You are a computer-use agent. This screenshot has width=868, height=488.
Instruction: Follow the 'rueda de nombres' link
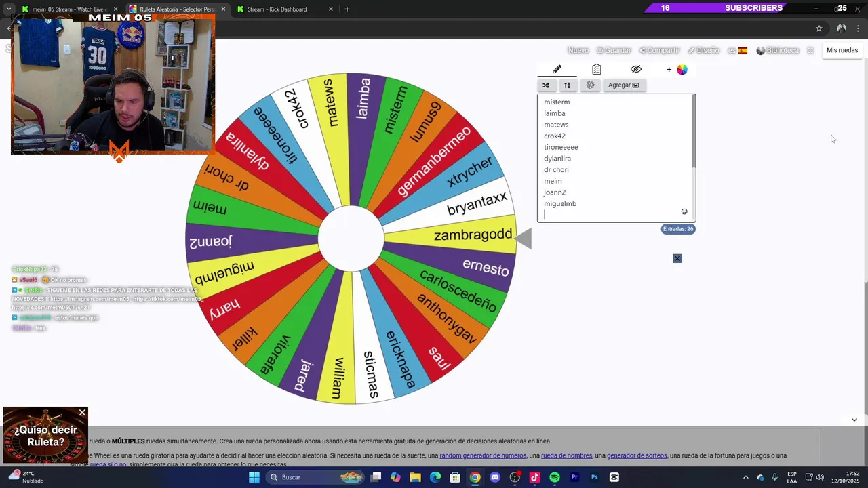coord(566,455)
